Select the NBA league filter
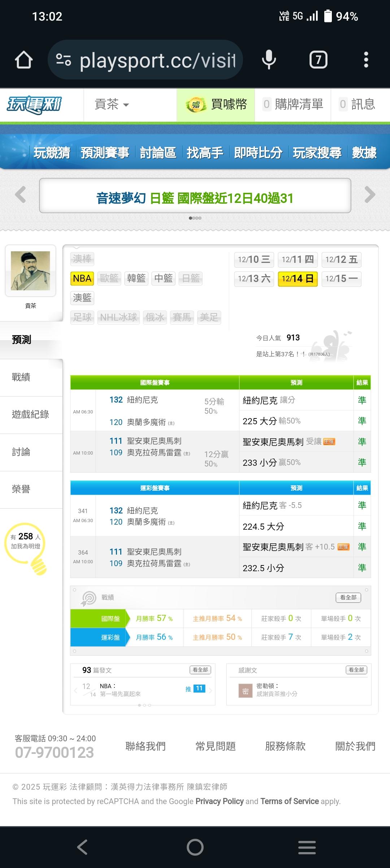 (82, 278)
